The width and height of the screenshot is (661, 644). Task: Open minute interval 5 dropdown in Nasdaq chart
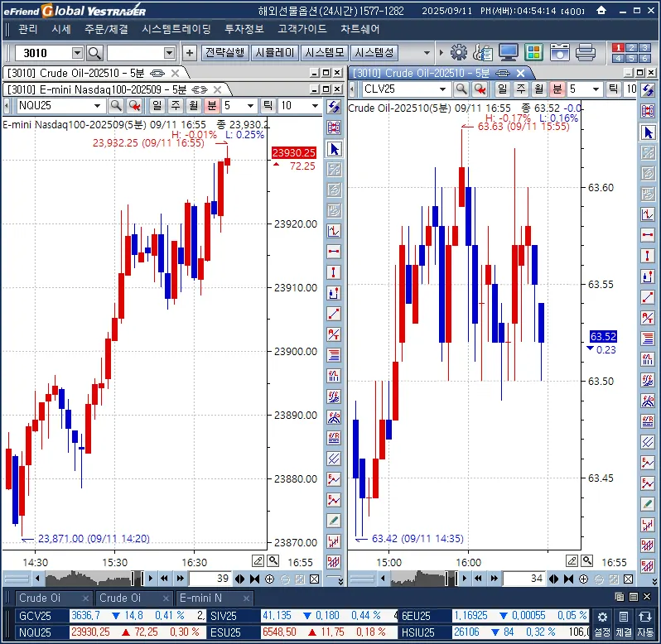pos(250,106)
